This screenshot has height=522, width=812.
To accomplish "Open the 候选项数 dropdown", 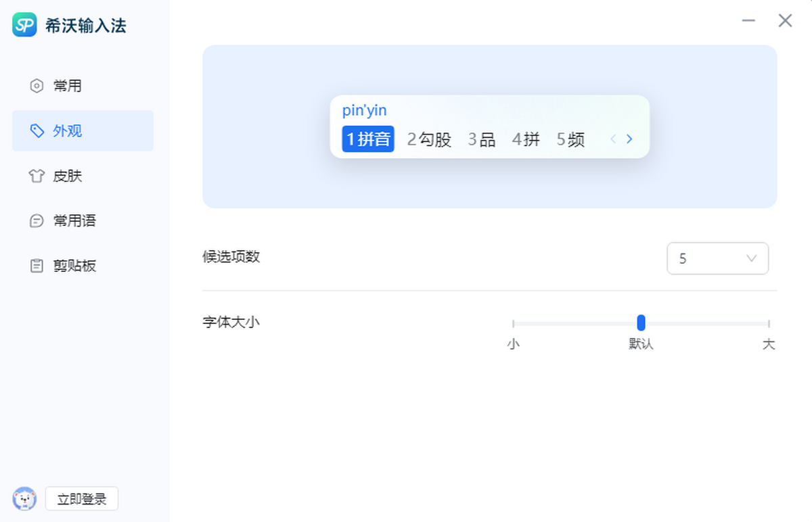I will (x=717, y=258).
